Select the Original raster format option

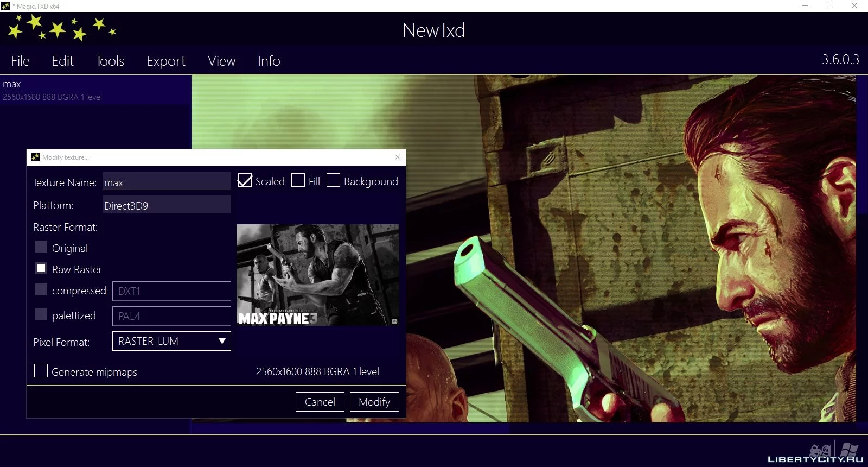click(41, 247)
